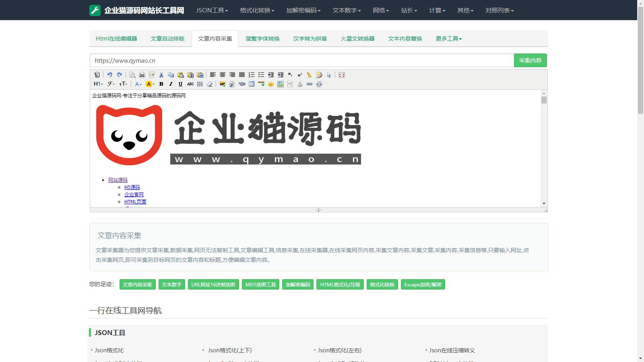Insert an anchor in editor

(300, 84)
